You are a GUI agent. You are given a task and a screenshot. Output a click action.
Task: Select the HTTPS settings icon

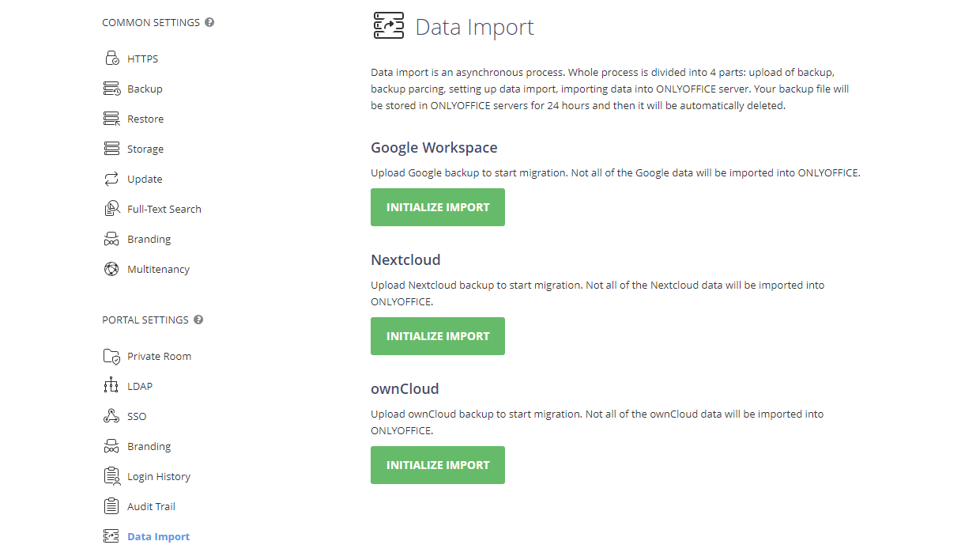[111, 58]
